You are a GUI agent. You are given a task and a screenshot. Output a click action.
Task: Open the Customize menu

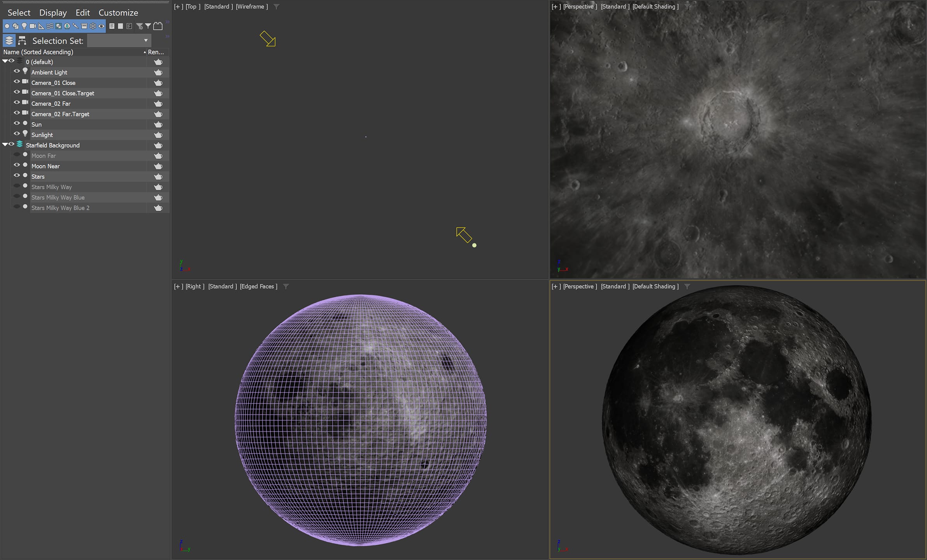pos(118,12)
